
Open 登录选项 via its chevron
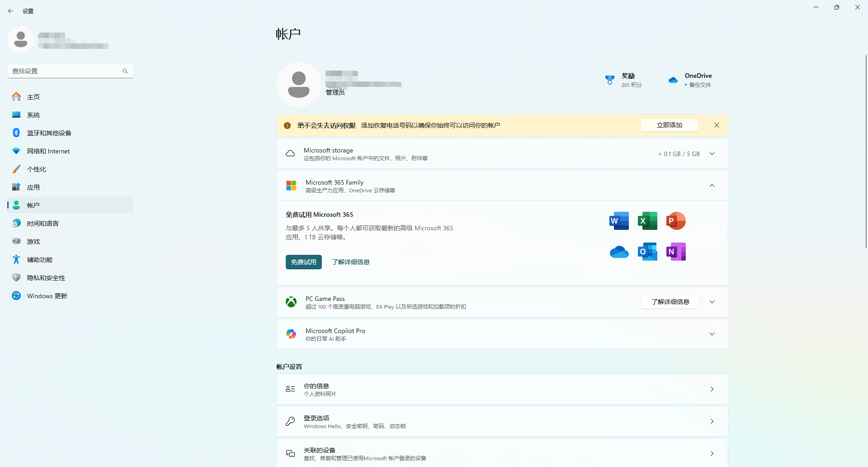(712, 421)
